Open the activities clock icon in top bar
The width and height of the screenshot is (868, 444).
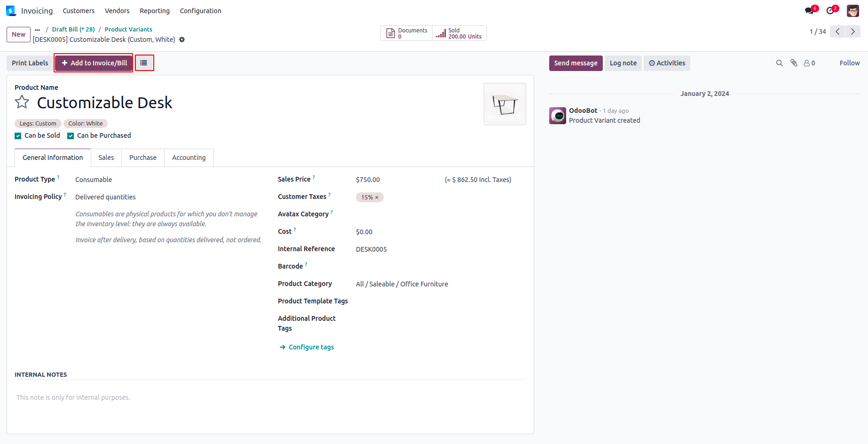[x=830, y=10]
